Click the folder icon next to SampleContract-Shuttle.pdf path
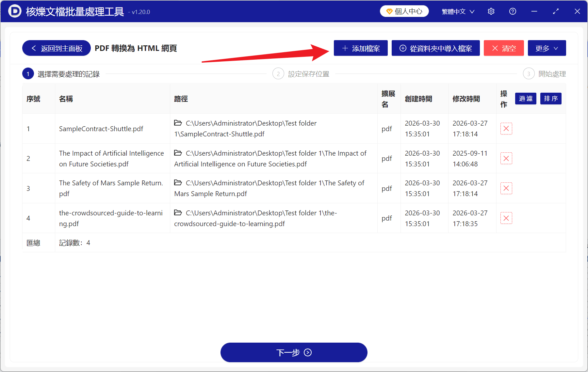Viewport: 588px width, 372px height. tap(178, 123)
